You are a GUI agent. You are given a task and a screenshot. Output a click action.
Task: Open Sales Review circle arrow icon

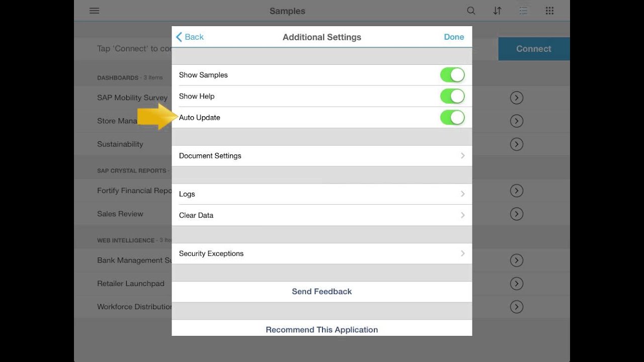click(x=516, y=214)
